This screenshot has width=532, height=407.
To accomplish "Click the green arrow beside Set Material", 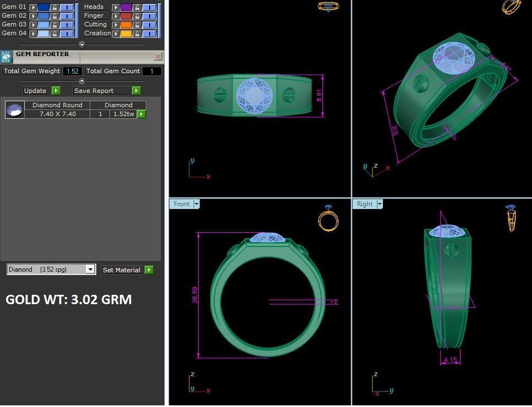I will (149, 269).
